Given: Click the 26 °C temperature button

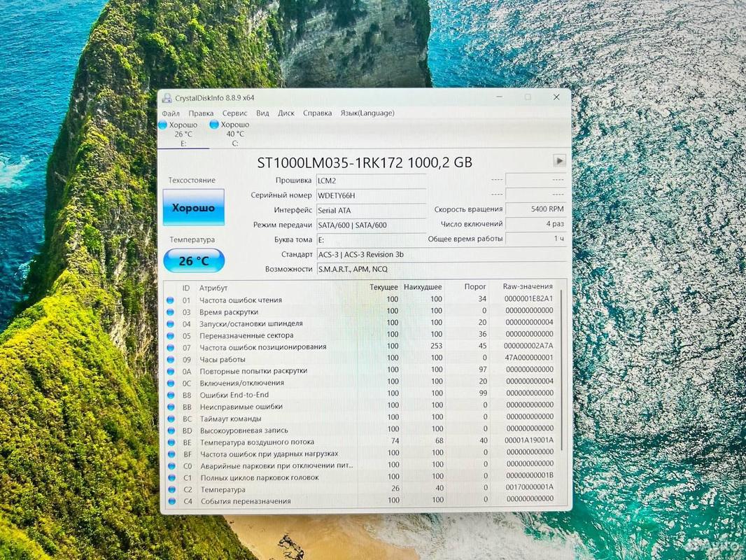Looking at the screenshot, I should click(194, 261).
